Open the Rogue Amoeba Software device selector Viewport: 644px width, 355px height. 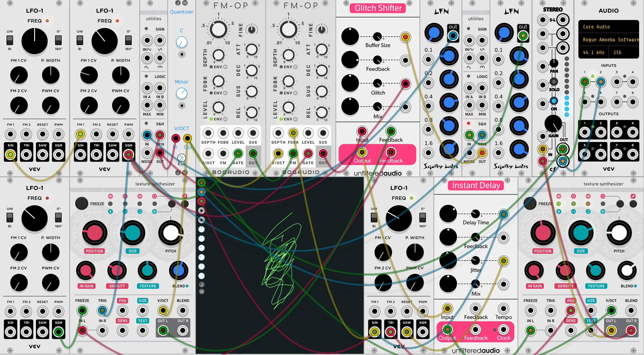pyautogui.click(x=609, y=40)
